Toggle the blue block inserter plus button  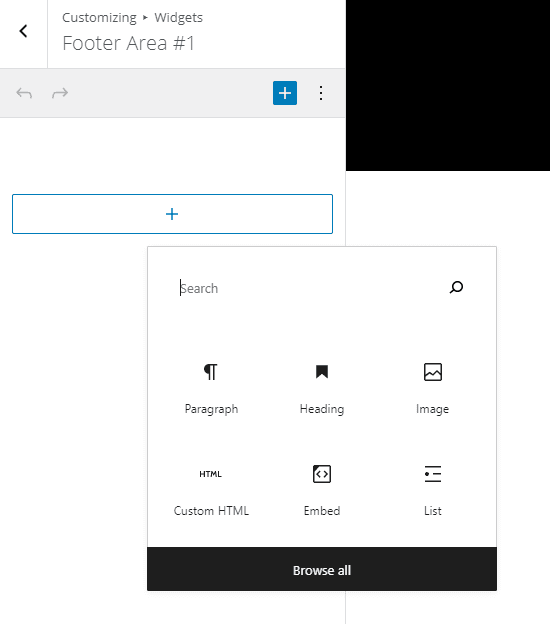click(x=285, y=93)
